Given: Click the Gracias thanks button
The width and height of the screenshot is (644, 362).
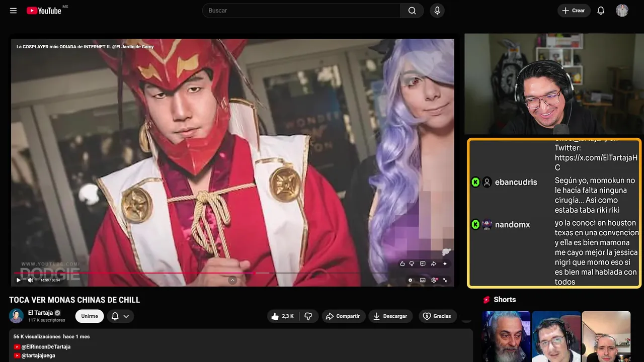Looking at the screenshot, I should tap(438, 316).
